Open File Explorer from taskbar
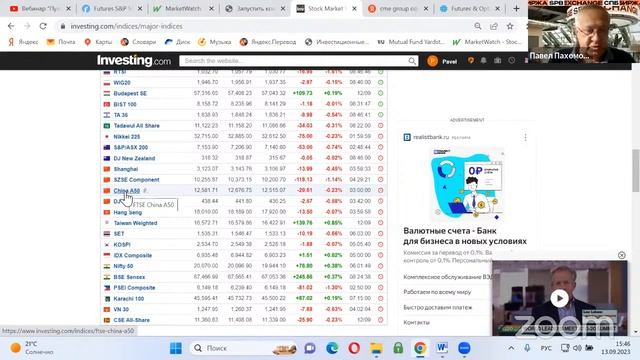The height and width of the screenshot is (360, 640). click(376, 348)
